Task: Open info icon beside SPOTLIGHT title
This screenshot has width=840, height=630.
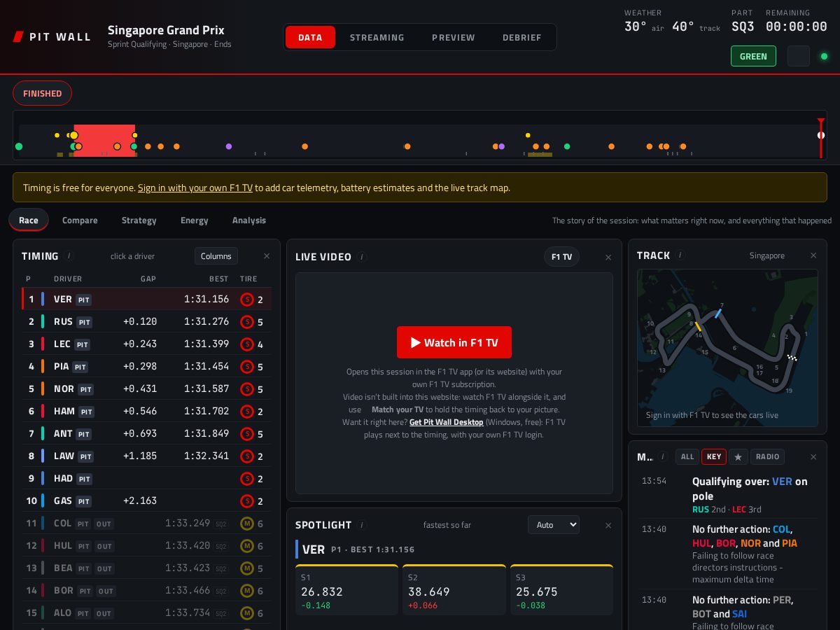Action: pyautogui.click(x=362, y=525)
